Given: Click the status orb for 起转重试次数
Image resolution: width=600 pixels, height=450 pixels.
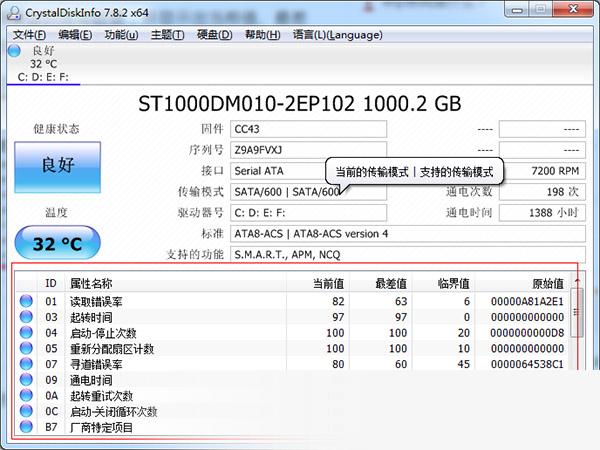Looking at the screenshot, I should 26,395.
